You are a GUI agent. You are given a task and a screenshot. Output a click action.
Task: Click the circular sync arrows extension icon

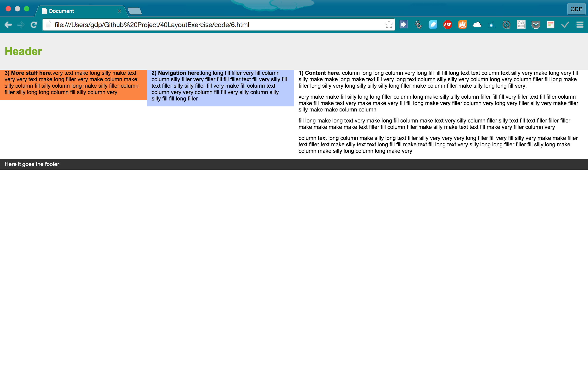click(506, 25)
